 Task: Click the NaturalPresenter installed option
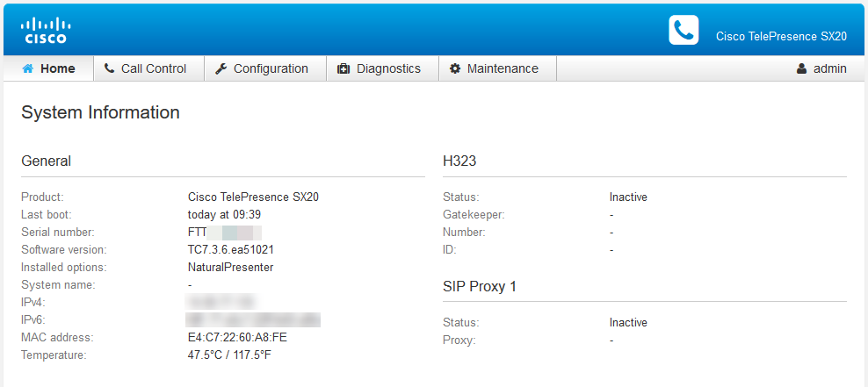tap(231, 268)
